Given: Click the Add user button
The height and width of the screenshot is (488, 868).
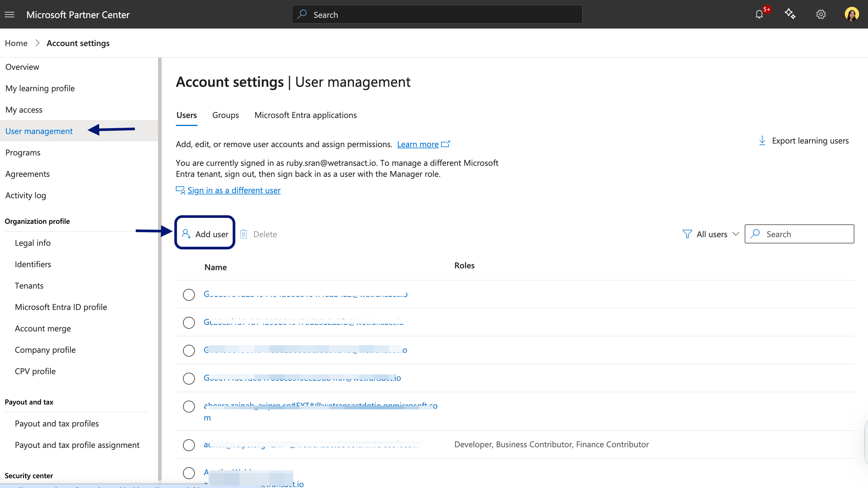Looking at the screenshot, I should click(205, 234).
